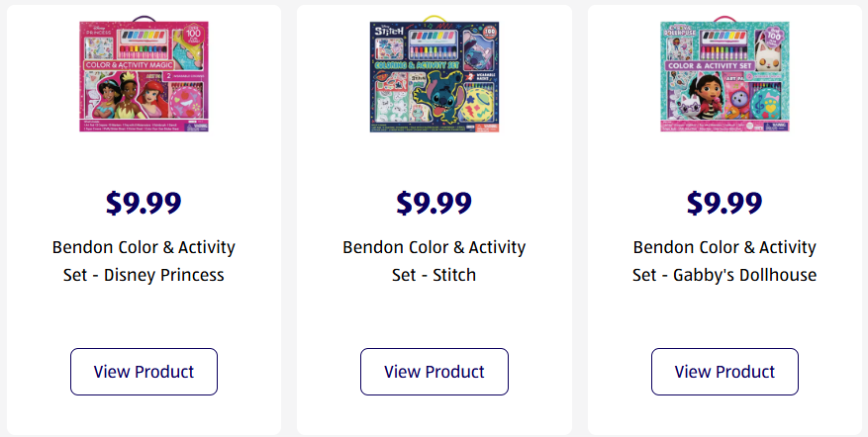Viewport: 868px width, 437px height.
Task: Click the $9.99 price on Disney Princess card
Action: pyautogui.click(x=144, y=203)
